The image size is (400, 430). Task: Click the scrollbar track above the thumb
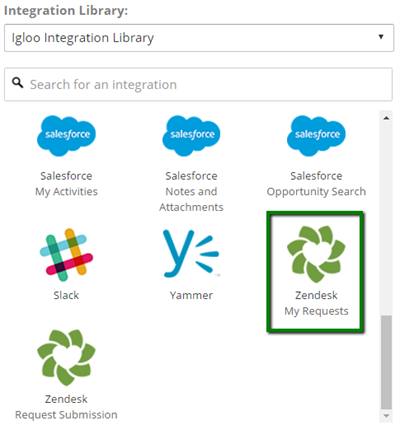(386, 218)
